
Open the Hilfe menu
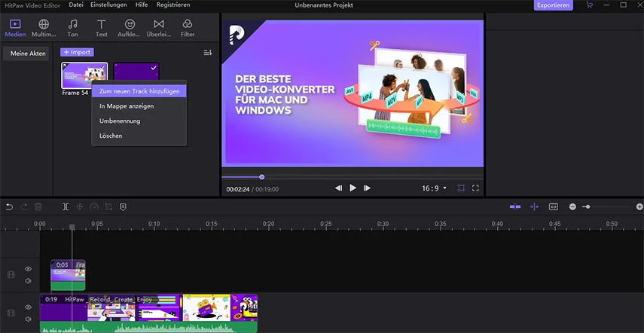(142, 5)
